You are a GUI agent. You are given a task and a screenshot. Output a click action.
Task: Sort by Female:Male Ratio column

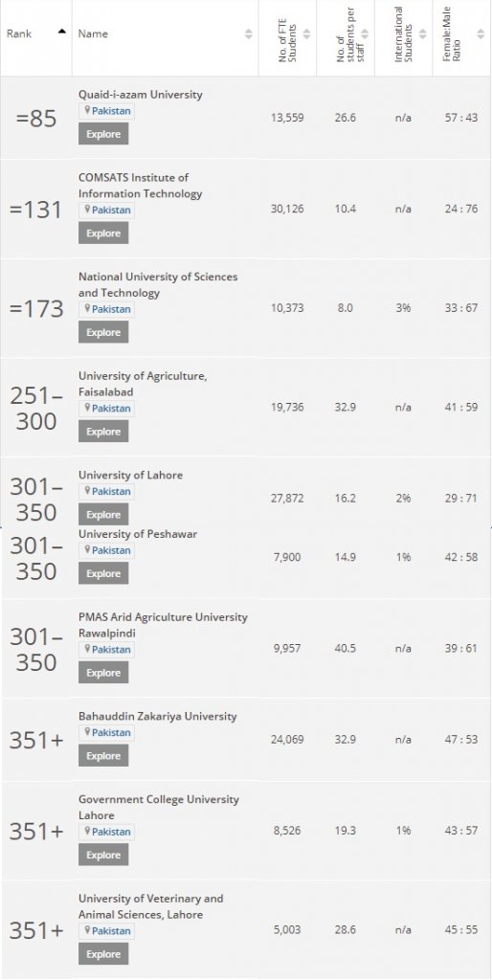coord(481,33)
